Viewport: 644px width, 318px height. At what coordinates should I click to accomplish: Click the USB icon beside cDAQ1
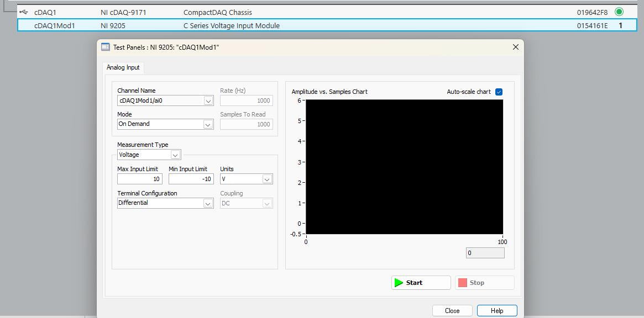point(23,12)
